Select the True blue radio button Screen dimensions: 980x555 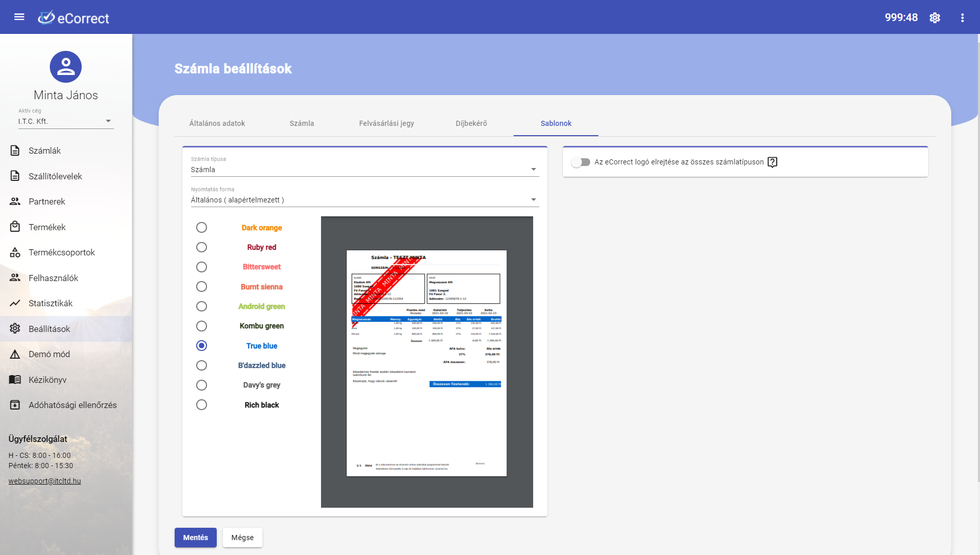coord(201,346)
